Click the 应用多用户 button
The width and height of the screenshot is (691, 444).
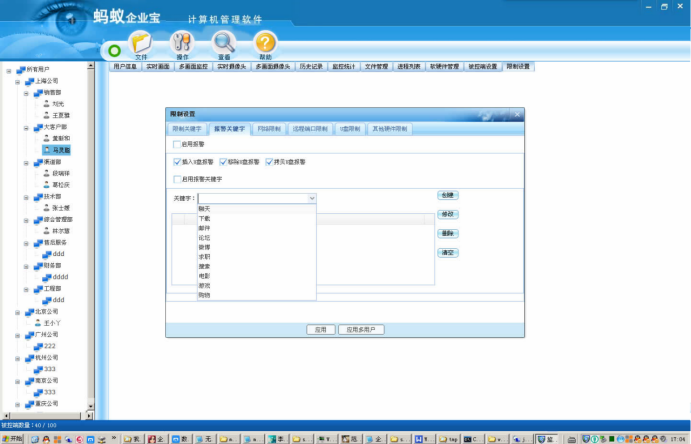362,329
